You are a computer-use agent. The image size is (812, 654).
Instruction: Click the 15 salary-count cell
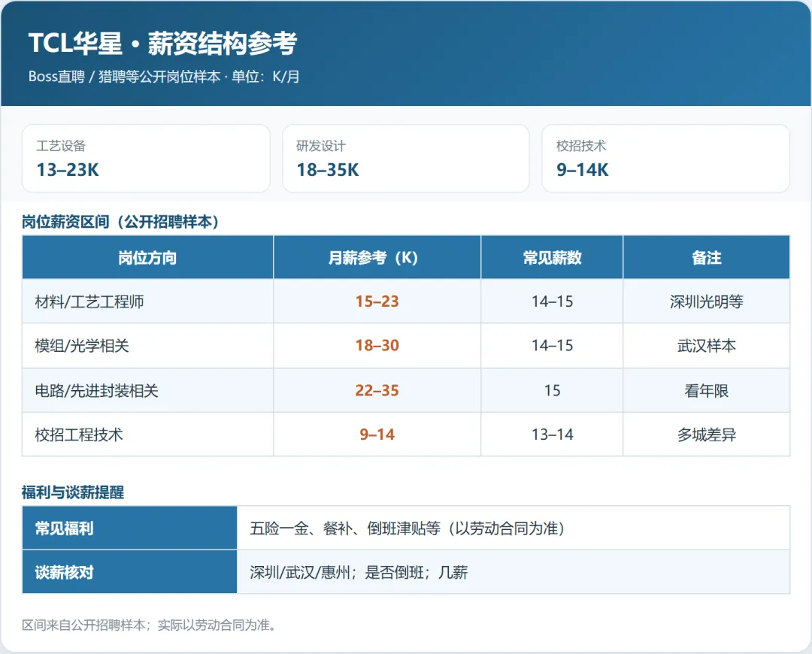[x=552, y=390]
